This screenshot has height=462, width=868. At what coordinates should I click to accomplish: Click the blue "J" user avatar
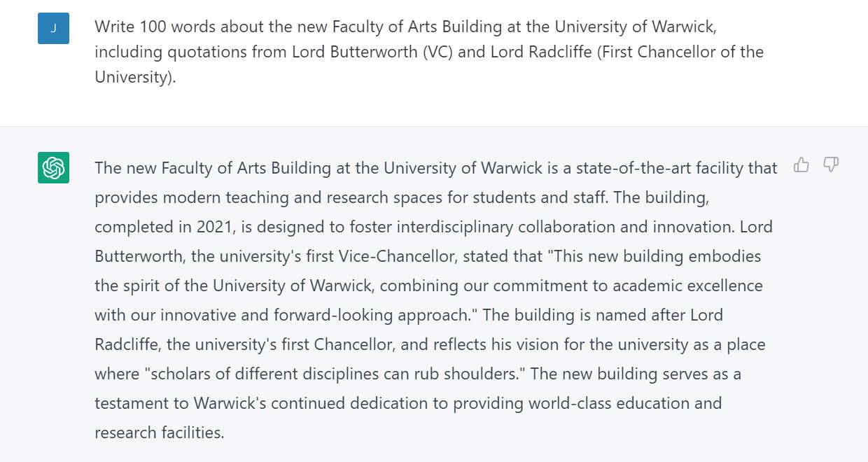coord(53,29)
